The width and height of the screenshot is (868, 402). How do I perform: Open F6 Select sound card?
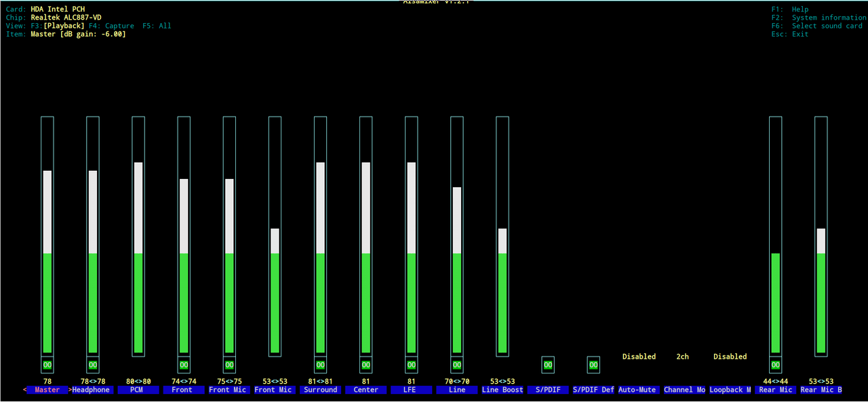click(x=817, y=26)
